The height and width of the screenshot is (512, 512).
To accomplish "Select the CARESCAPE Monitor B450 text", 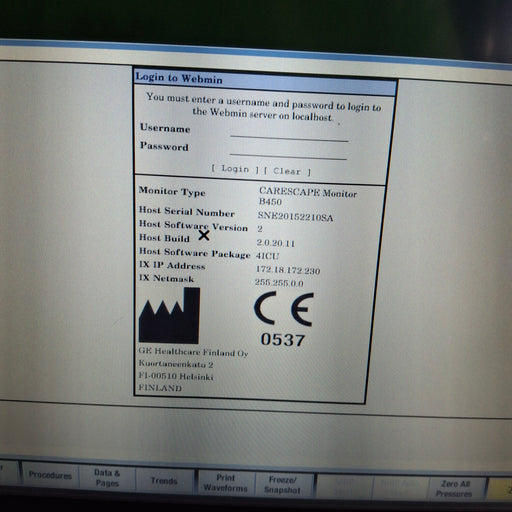I will [307, 196].
